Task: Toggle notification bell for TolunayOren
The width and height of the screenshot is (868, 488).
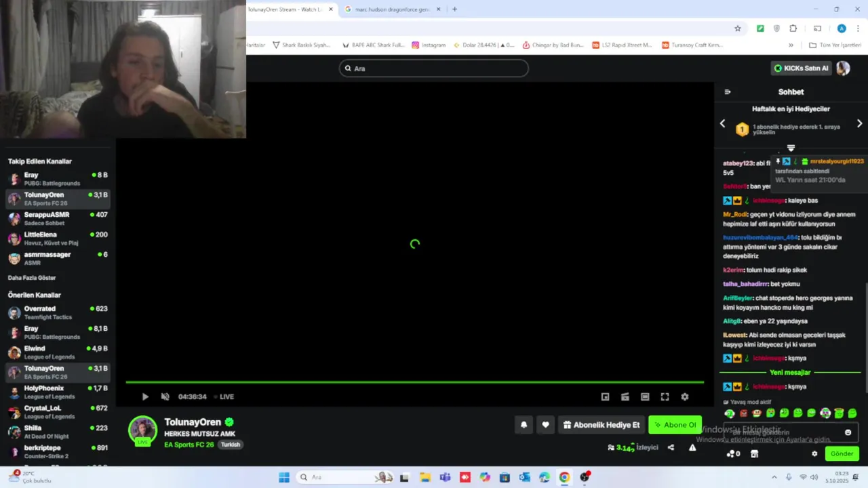Action: click(x=524, y=425)
